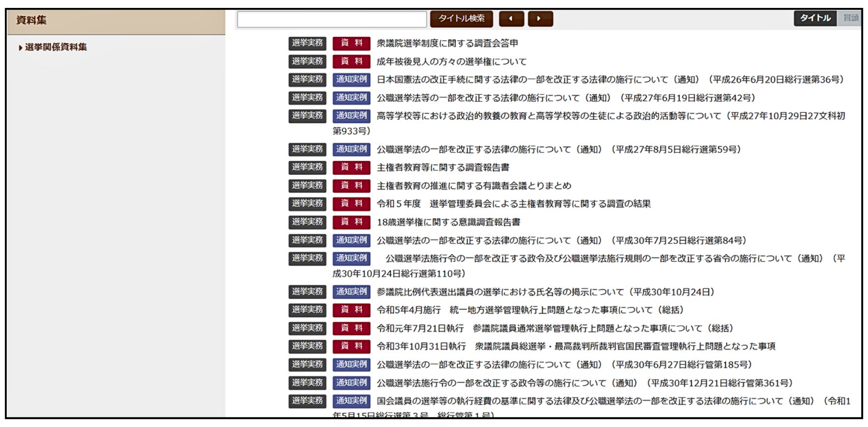Open 主権者教育の推進に関する有識者会議とりまとめ

pyautogui.click(x=474, y=186)
